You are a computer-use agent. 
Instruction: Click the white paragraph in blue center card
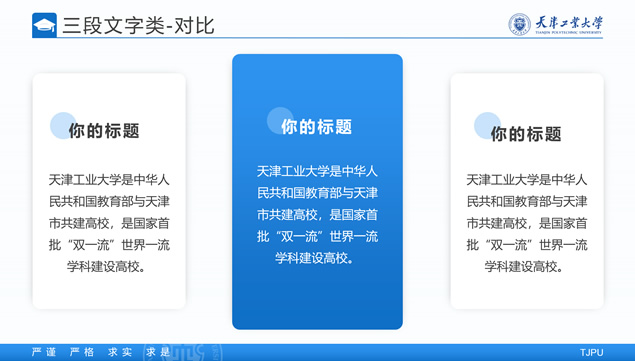tap(317, 214)
